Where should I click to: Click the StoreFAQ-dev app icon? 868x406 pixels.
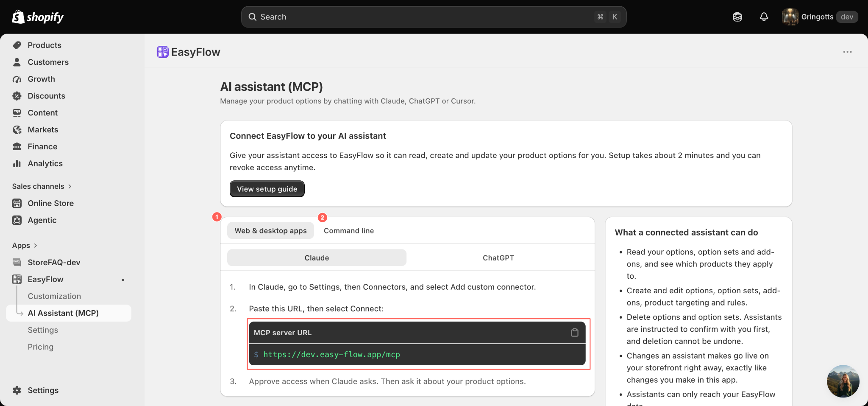pyautogui.click(x=17, y=262)
